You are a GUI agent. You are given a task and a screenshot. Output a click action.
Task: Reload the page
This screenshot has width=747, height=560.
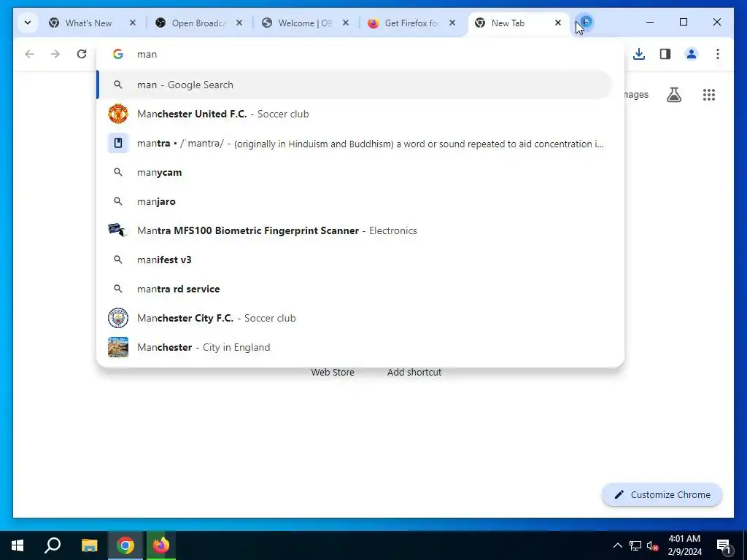point(82,54)
